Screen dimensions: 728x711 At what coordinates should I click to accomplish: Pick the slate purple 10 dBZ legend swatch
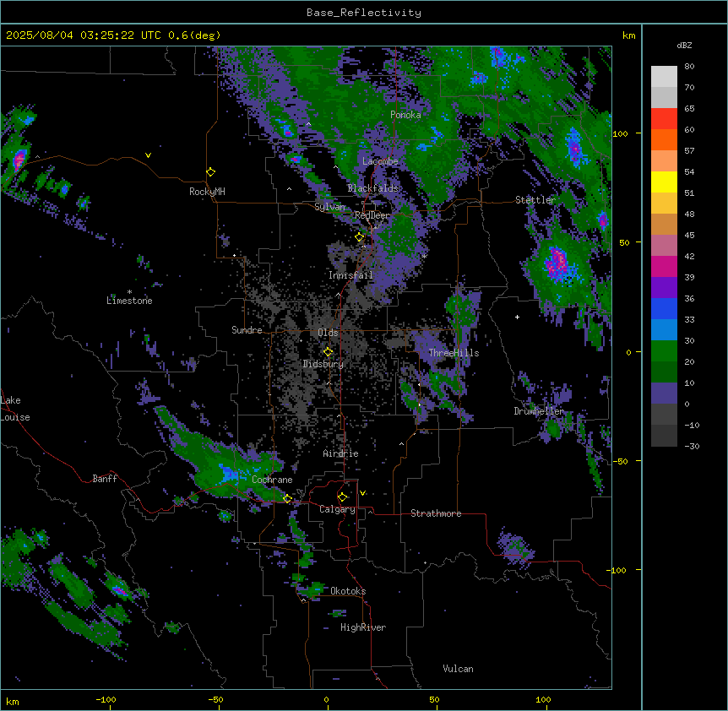664,393
